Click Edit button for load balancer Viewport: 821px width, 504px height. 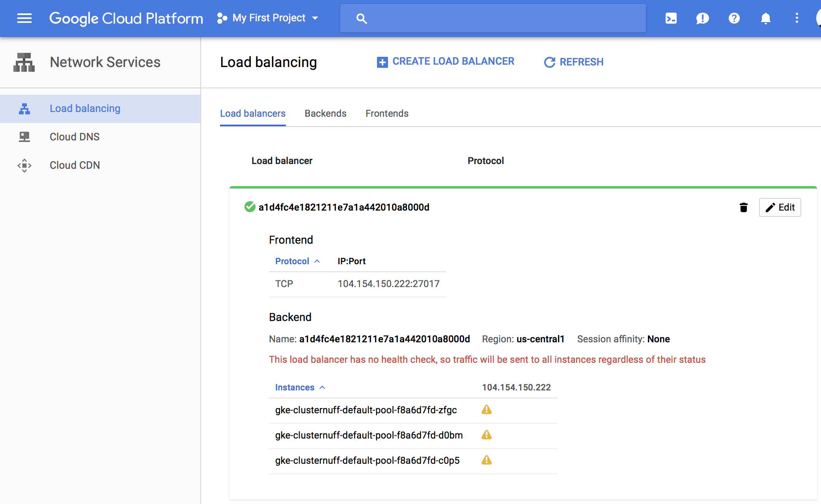tap(780, 207)
